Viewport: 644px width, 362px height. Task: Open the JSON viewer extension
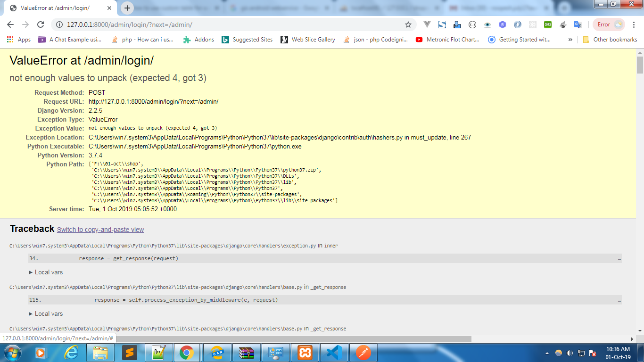click(472, 24)
